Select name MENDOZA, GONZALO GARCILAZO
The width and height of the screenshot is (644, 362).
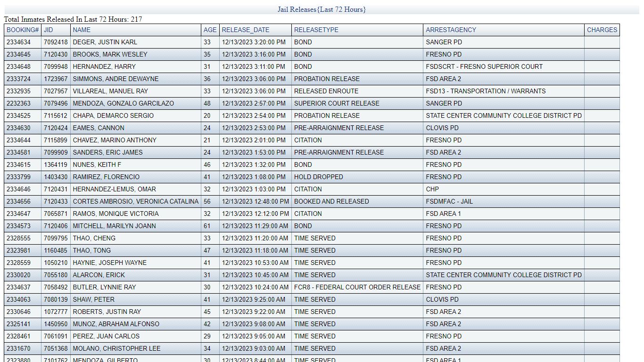(124, 103)
